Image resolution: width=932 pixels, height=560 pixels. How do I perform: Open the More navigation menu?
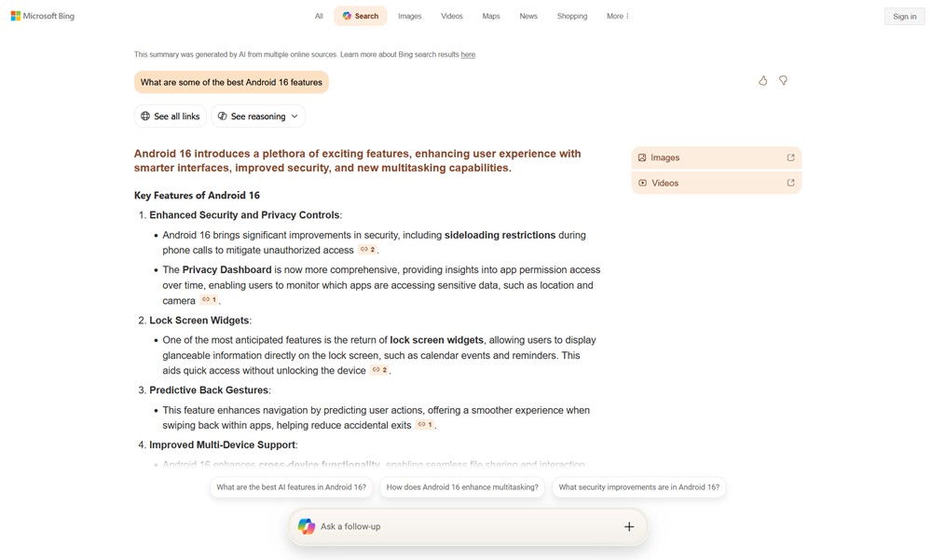tap(617, 16)
